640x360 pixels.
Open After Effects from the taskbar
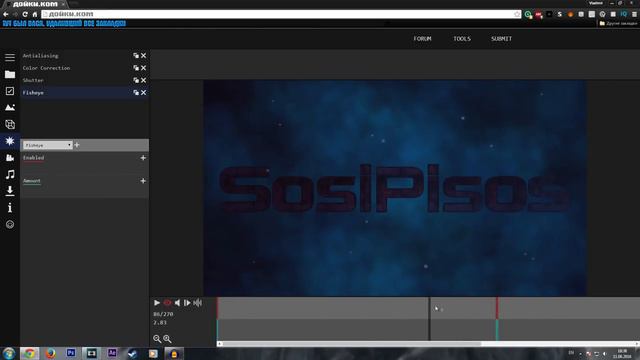pos(112,353)
